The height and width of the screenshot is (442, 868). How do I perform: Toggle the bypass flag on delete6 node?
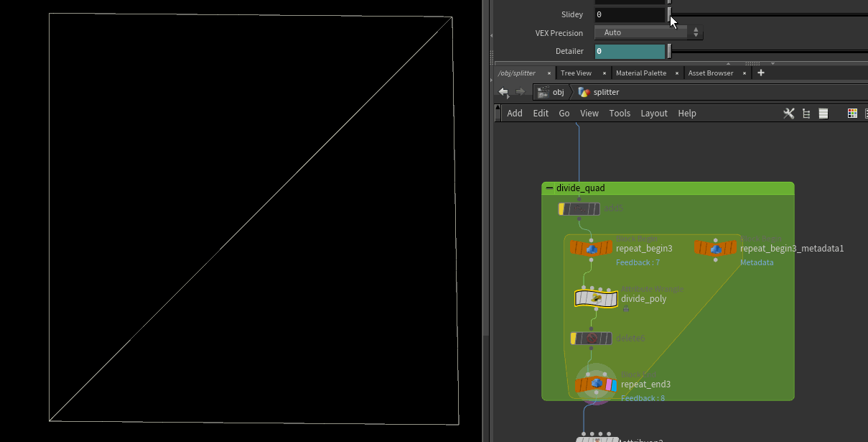click(574, 339)
